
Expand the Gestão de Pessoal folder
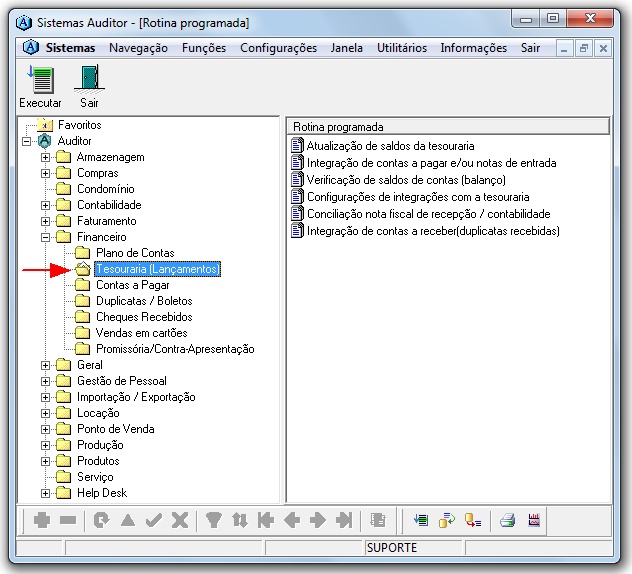(x=46, y=381)
